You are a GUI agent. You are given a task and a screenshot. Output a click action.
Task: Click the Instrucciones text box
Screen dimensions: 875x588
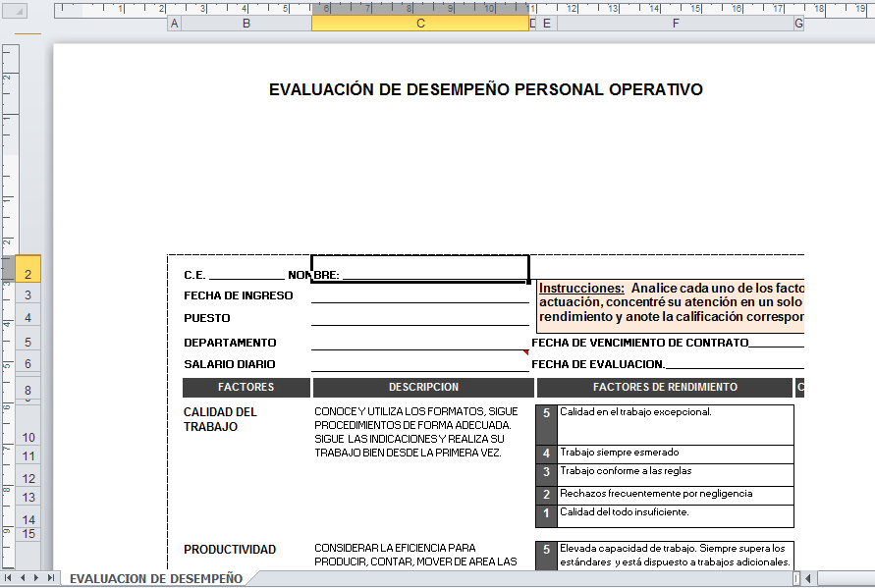point(672,303)
